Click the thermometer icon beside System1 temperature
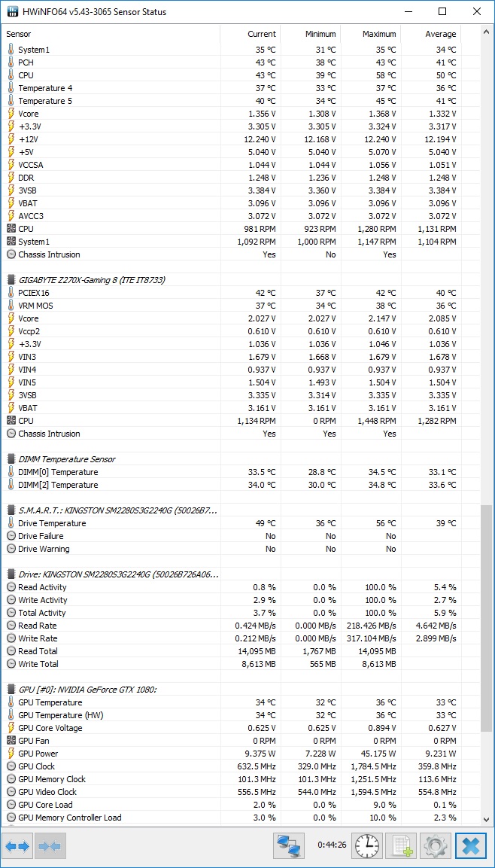The width and height of the screenshot is (495, 868). 11,49
